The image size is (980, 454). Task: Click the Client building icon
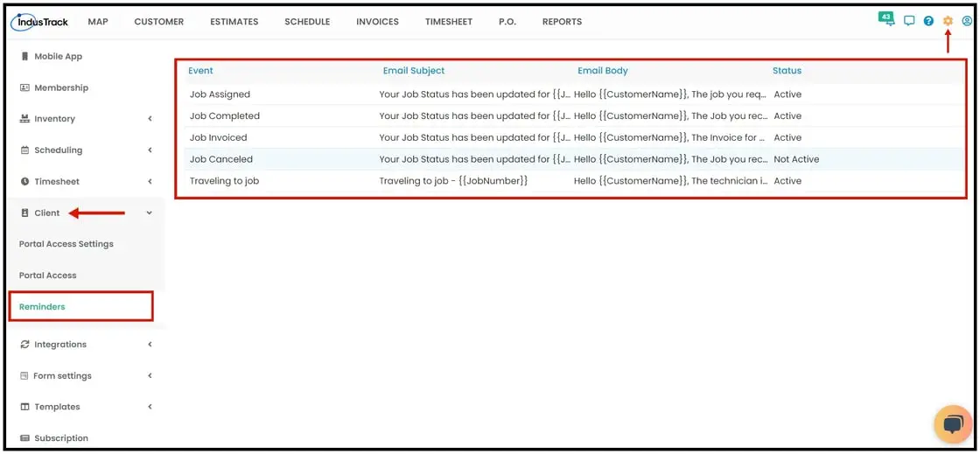[25, 213]
